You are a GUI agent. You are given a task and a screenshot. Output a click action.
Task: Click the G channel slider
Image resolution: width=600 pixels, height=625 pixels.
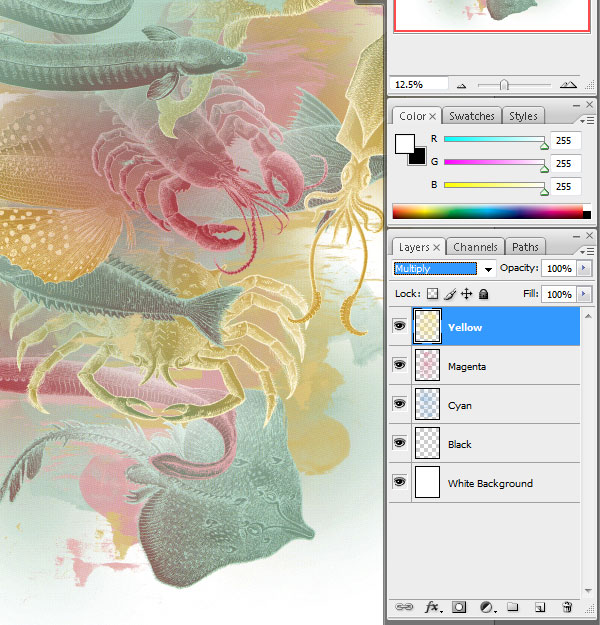(494, 162)
